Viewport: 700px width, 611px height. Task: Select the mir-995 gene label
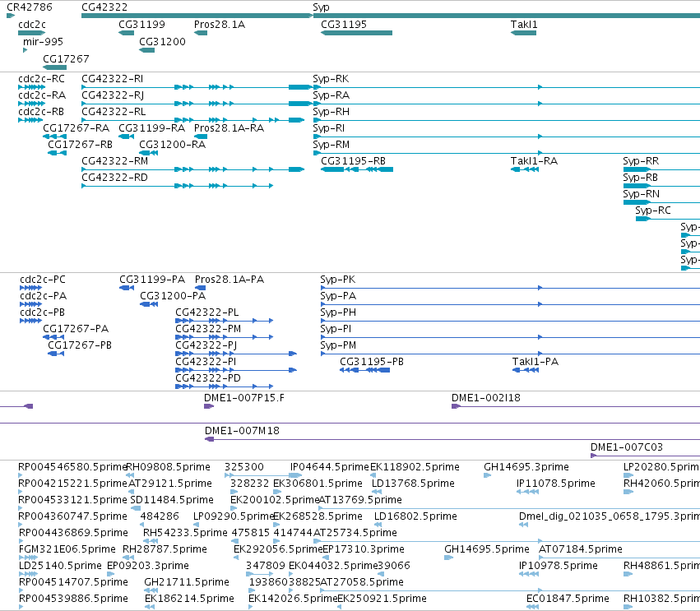pyautogui.click(x=43, y=41)
